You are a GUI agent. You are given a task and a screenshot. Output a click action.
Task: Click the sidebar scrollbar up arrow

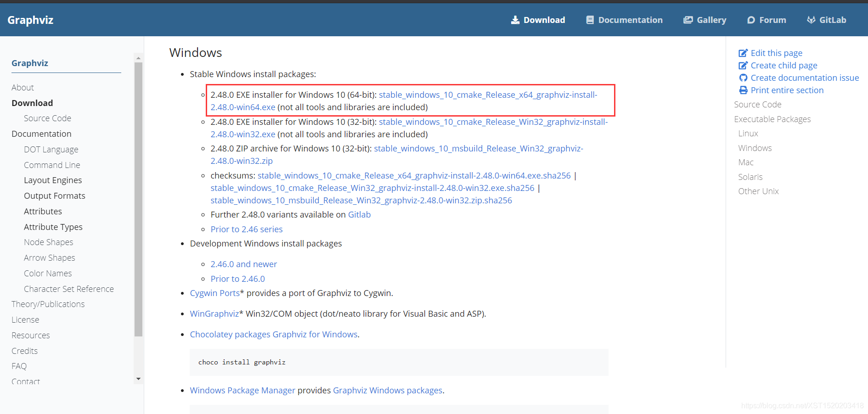[138, 58]
